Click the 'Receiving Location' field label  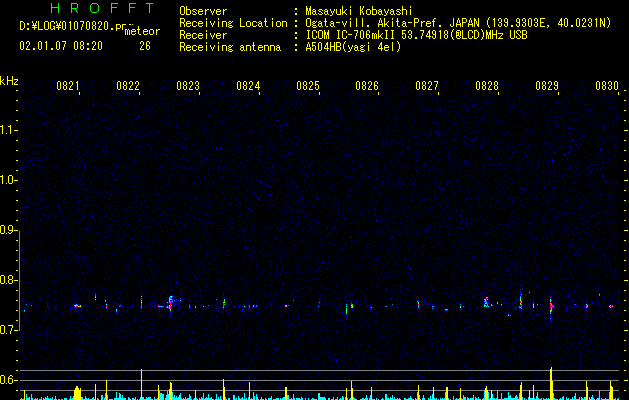(x=233, y=23)
